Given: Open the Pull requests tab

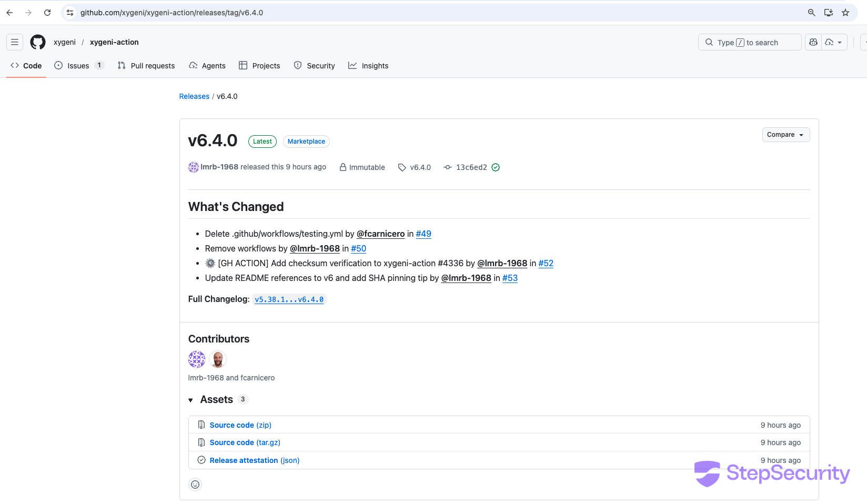Looking at the screenshot, I should (146, 66).
